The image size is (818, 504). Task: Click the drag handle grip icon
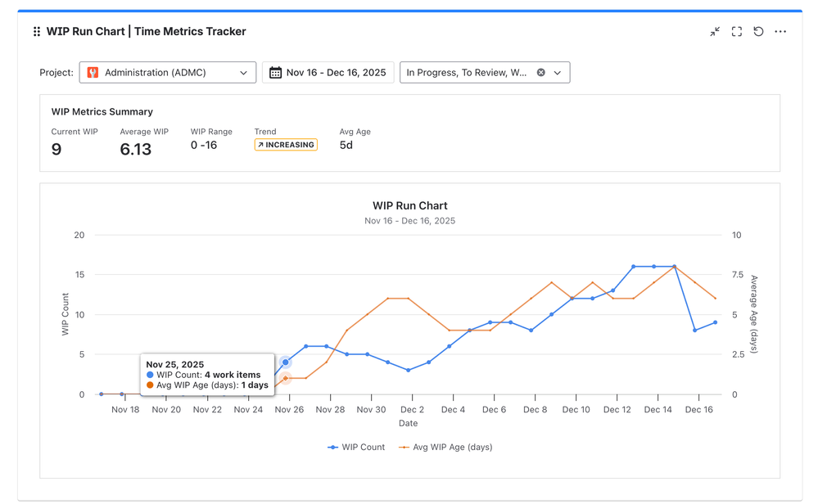[x=37, y=32]
